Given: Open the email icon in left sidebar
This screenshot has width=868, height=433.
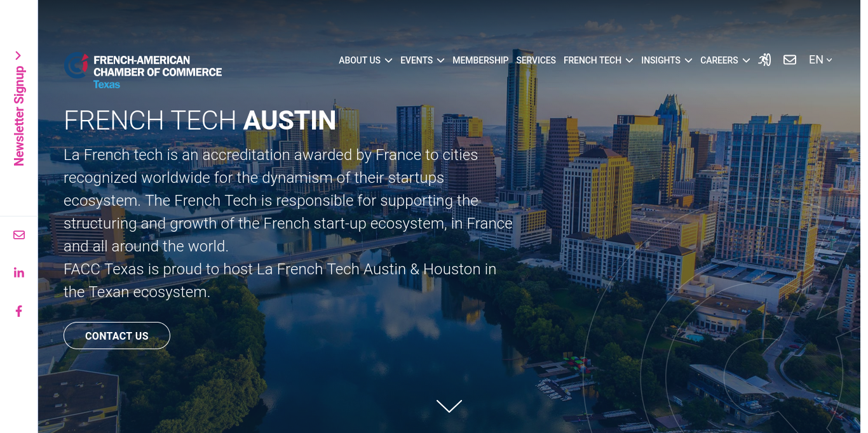Looking at the screenshot, I should click(x=19, y=235).
